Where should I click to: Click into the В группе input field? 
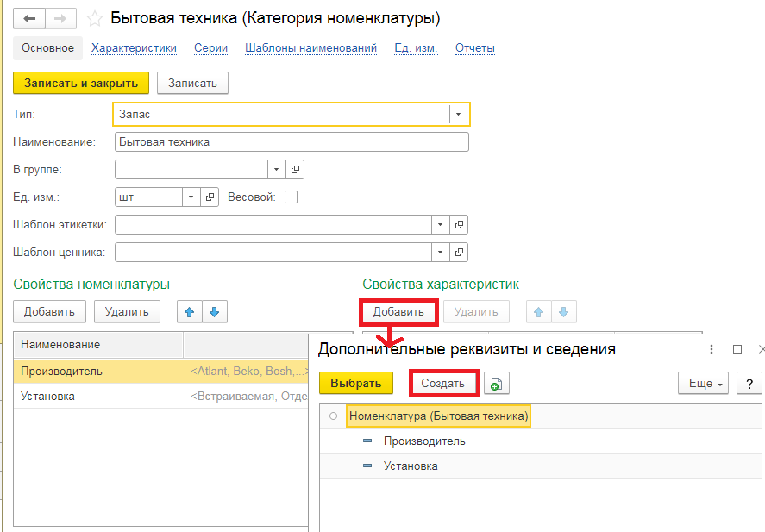pos(191,170)
